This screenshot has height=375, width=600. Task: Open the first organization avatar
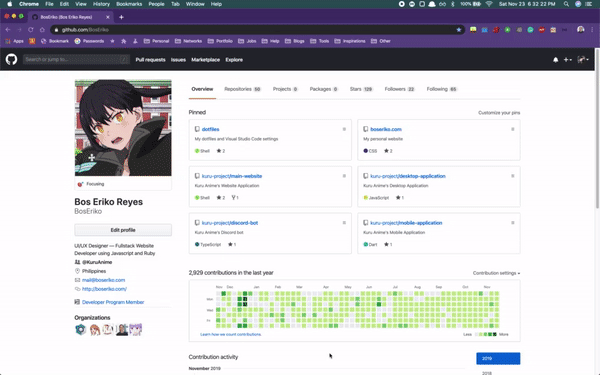[x=81, y=329]
